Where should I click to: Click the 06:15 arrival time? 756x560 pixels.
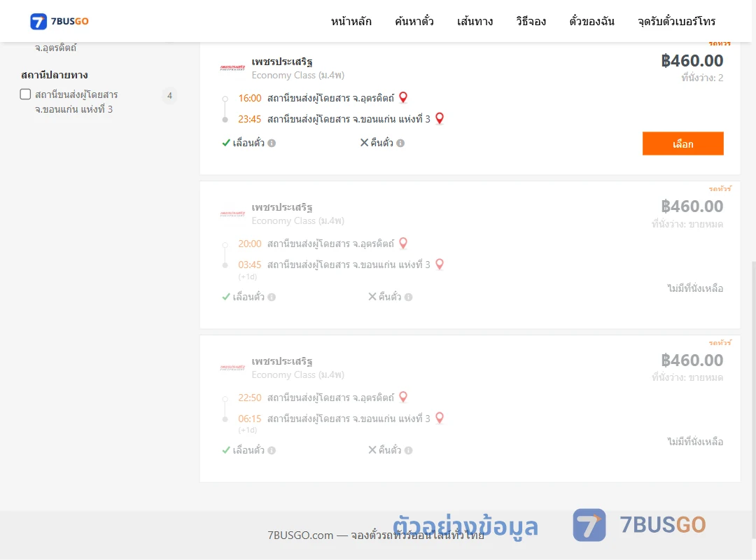(x=250, y=419)
